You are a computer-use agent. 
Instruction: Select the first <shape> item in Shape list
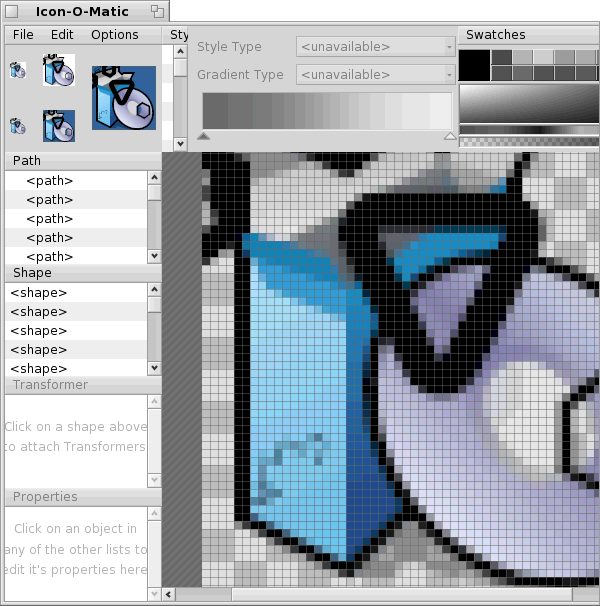(x=39, y=293)
